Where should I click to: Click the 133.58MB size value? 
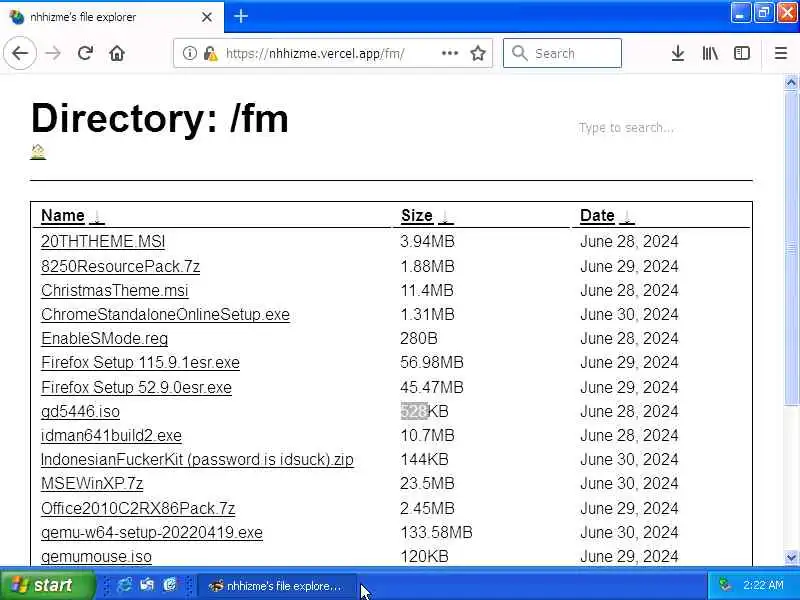[x=436, y=532]
